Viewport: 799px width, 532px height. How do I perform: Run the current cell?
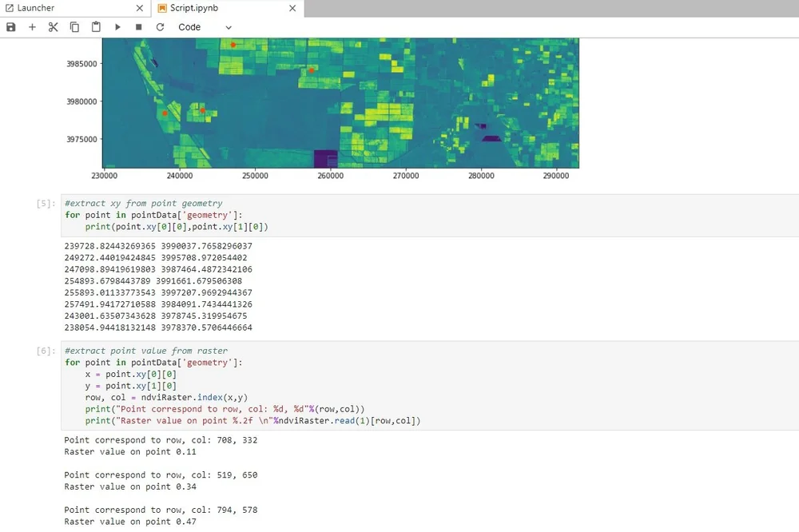[117, 26]
